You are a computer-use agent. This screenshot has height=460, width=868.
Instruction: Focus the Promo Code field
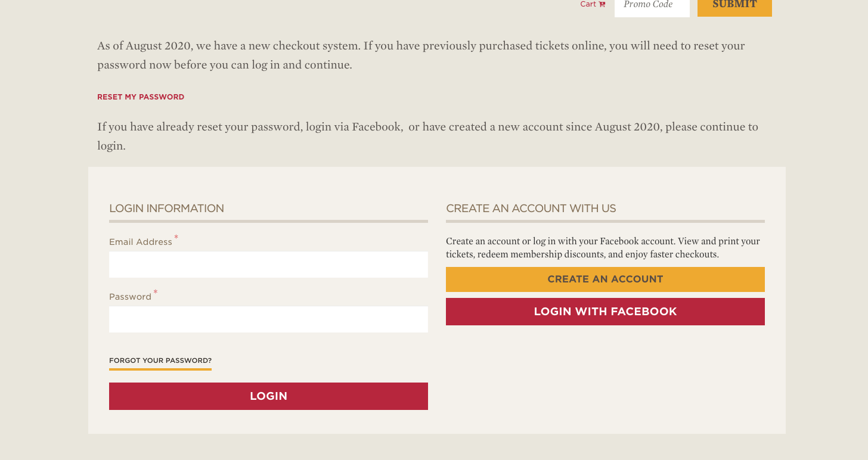tap(652, 6)
